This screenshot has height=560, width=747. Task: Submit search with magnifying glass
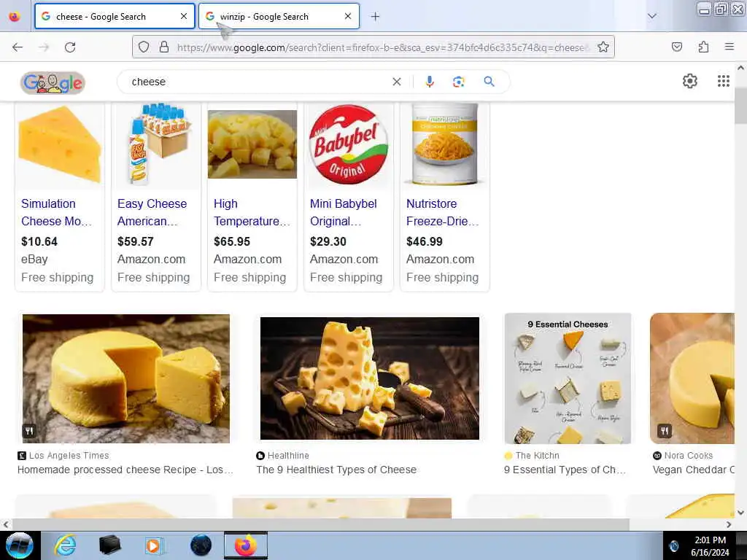(489, 82)
